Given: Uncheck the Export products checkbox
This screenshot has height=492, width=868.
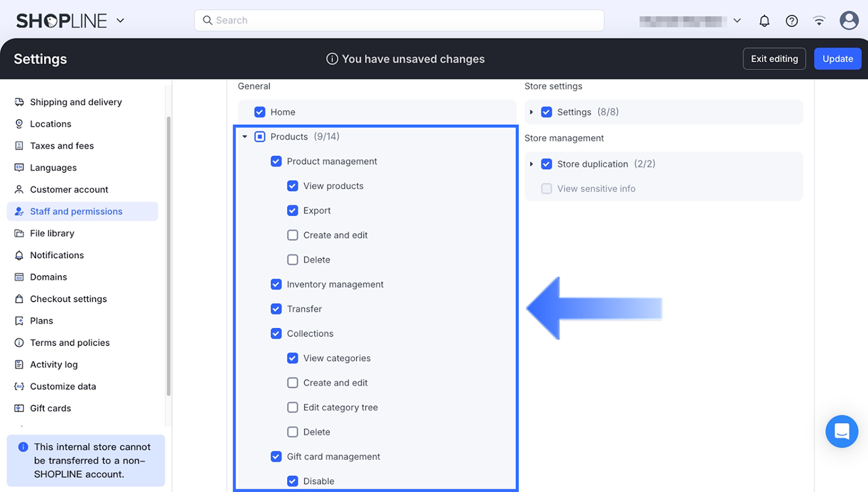Looking at the screenshot, I should [292, 210].
